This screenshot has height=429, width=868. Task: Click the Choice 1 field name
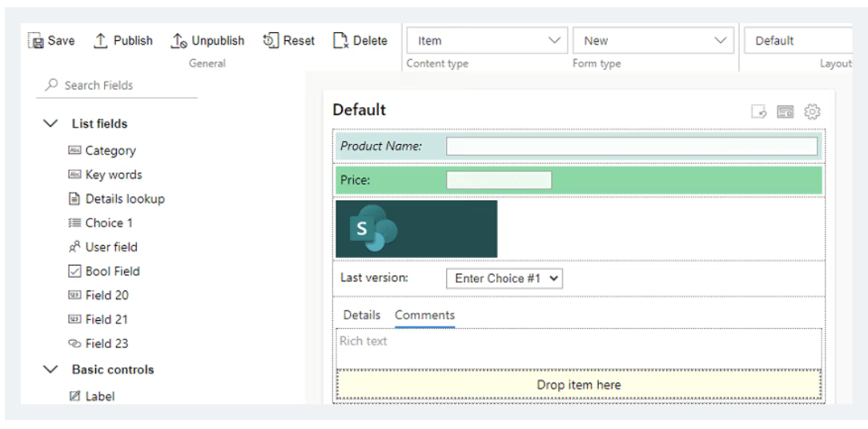click(109, 223)
